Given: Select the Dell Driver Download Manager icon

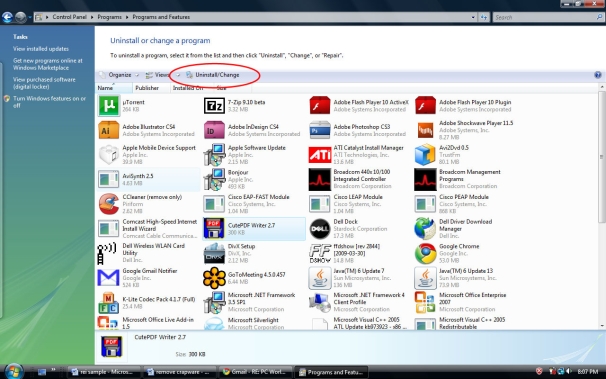Looking at the screenshot, I should [x=425, y=228].
